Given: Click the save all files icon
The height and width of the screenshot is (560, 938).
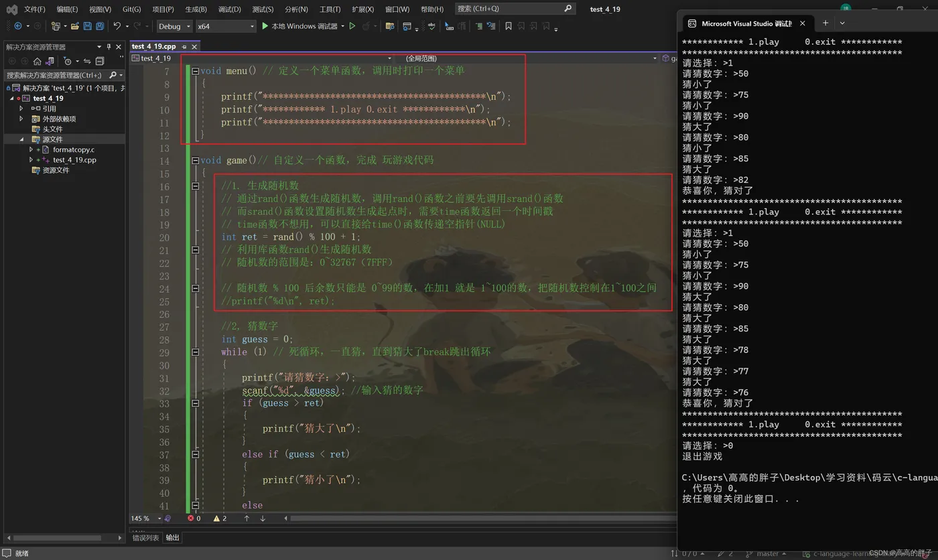Looking at the screenshot, I should click(100, 26).
